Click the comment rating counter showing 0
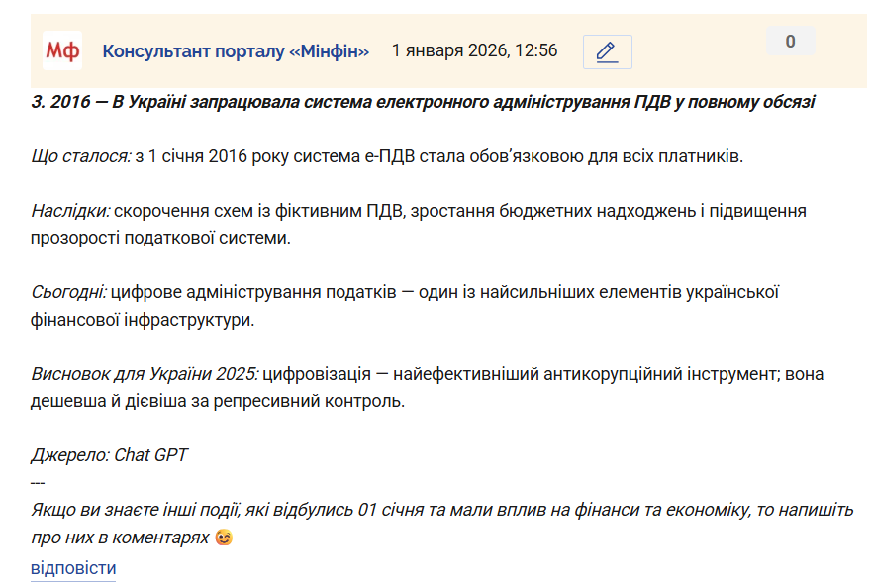The height and width of the screenshot is (588, 872). (x=790, y=42)
